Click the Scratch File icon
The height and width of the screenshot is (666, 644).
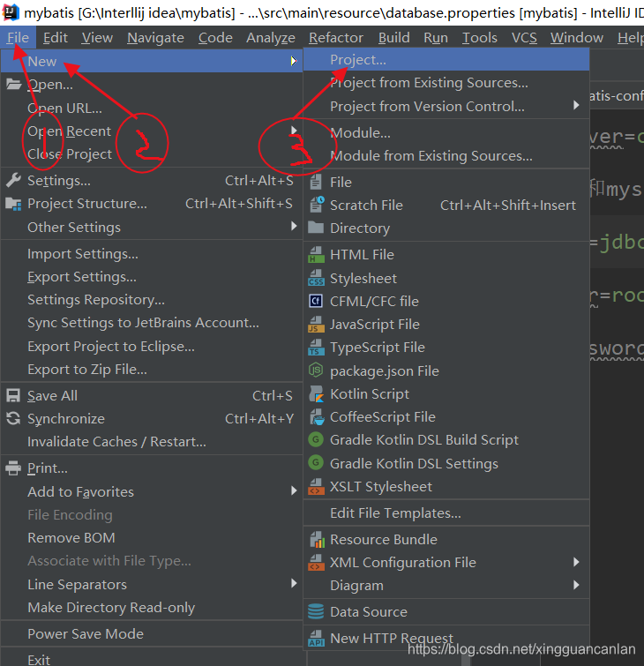point(317,205)
